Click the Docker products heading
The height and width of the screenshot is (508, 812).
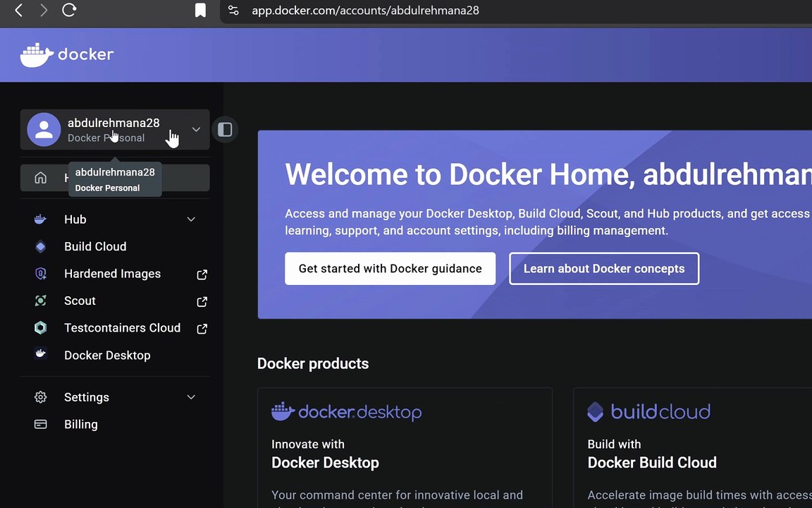[x=313, y=363]
